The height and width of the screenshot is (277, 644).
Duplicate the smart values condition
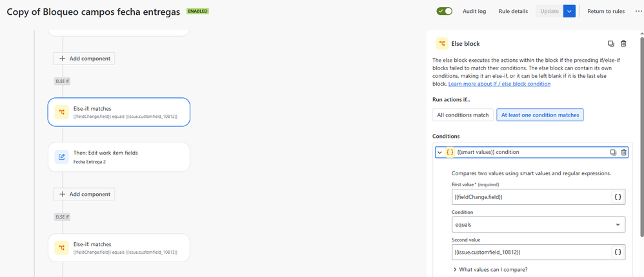[x=613, y=152]
